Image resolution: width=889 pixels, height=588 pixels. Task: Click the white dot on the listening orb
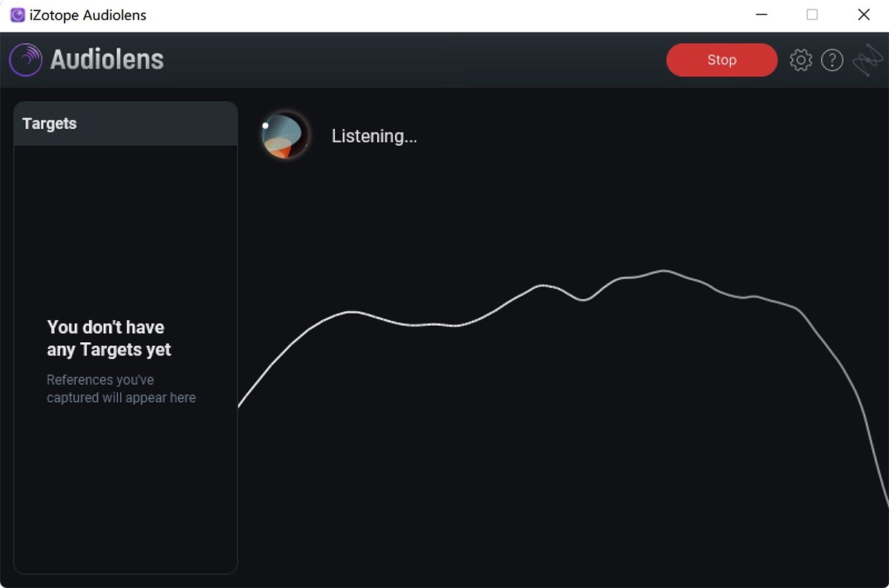(x=265, y=126)
